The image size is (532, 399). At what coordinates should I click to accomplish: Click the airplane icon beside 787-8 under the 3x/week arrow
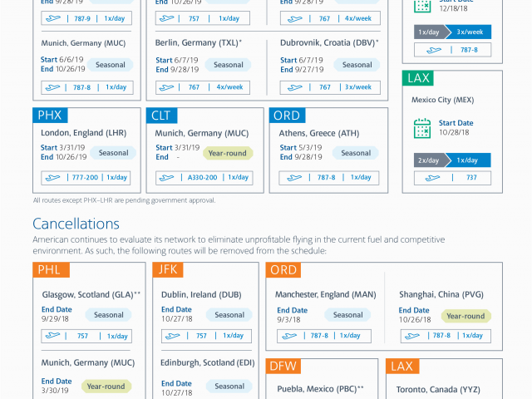434,50
